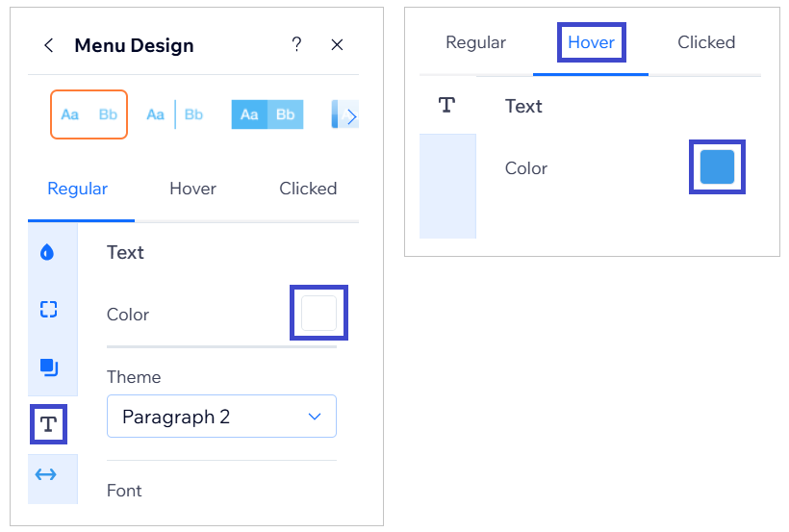Open the white text color swatch
This screenshot has width=789, height=532.
(318, 313)
